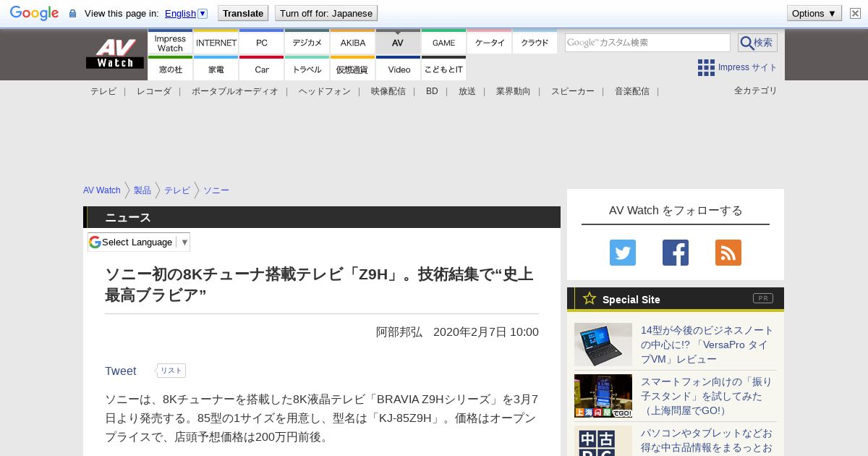
Task: Click the 検索 search button
Action: point(757,43)
